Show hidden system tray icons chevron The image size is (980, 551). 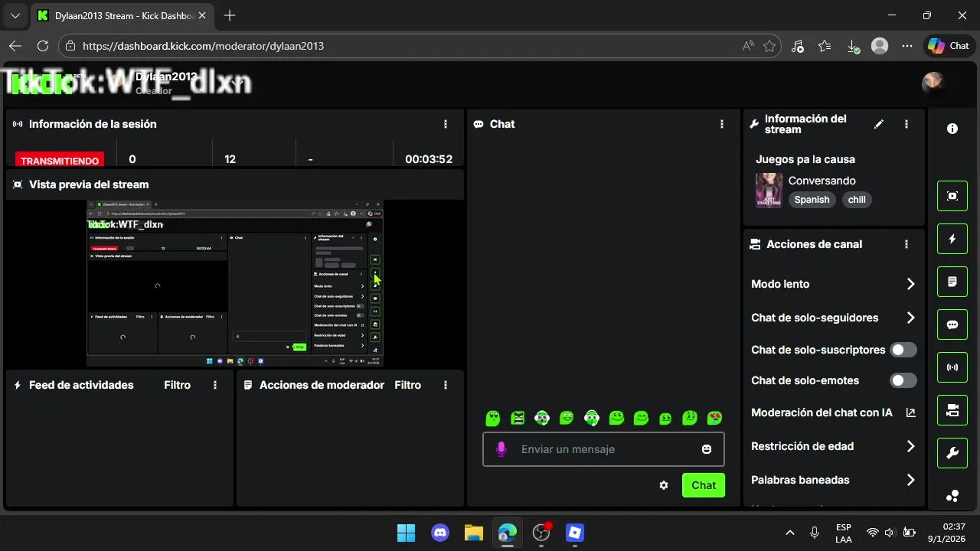pos(790,533)
